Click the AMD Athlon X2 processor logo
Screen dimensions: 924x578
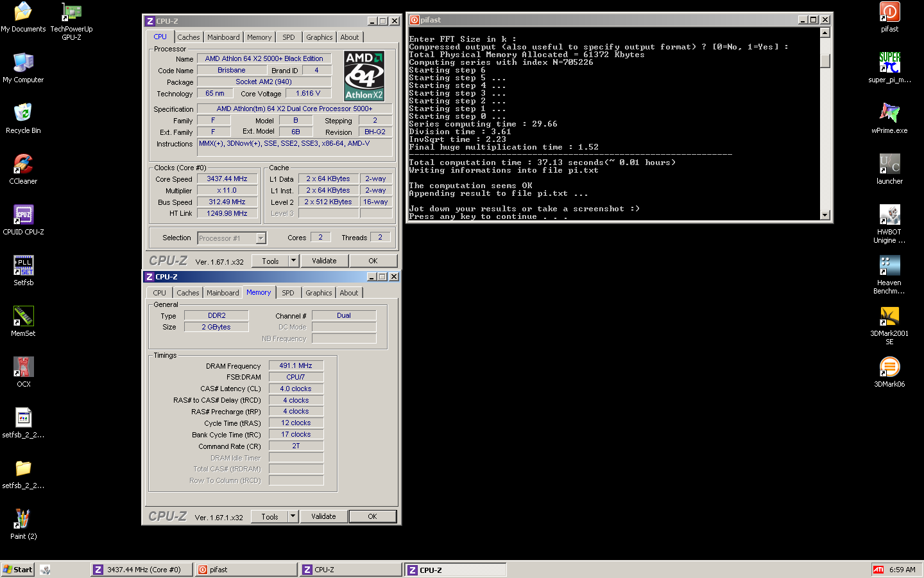tap(364, 76)
